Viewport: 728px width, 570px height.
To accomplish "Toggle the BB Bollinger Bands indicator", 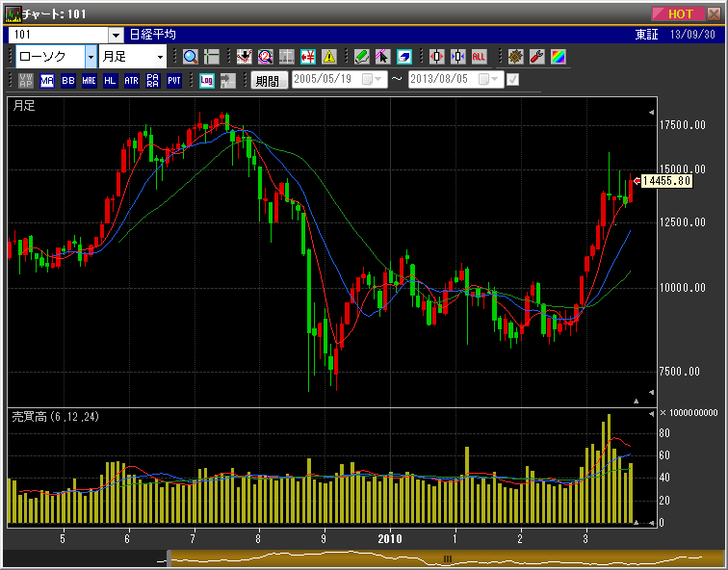I will 68,81.
